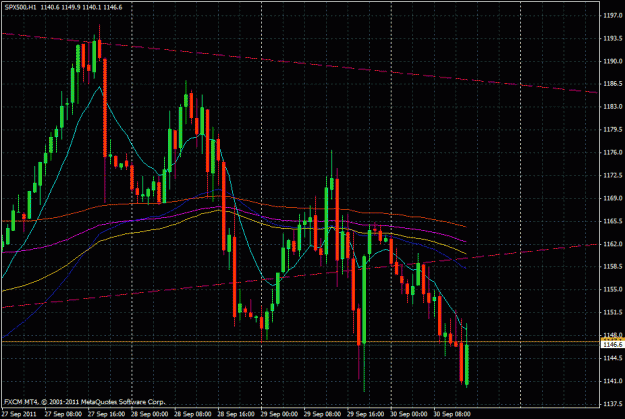Click the tall red candle after the 27 Sep peak
The height and width of the screenshot is (419, 625).
tap(105, 108)
